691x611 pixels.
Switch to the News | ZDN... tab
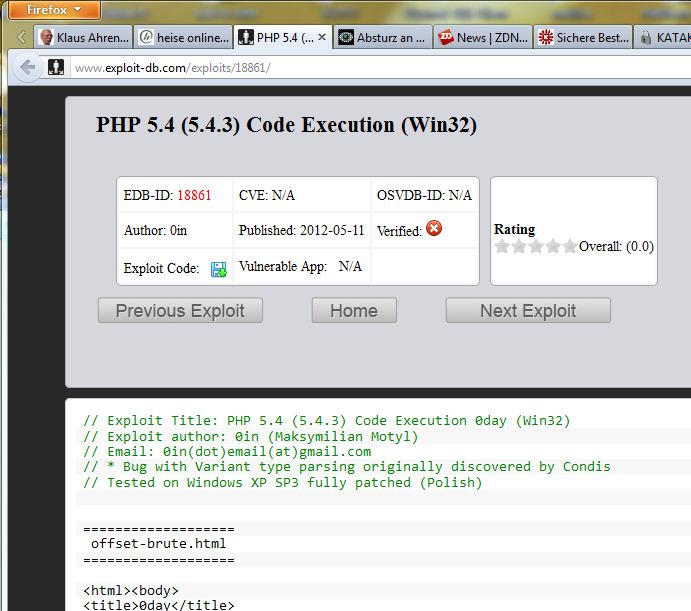tap(483, 37)
